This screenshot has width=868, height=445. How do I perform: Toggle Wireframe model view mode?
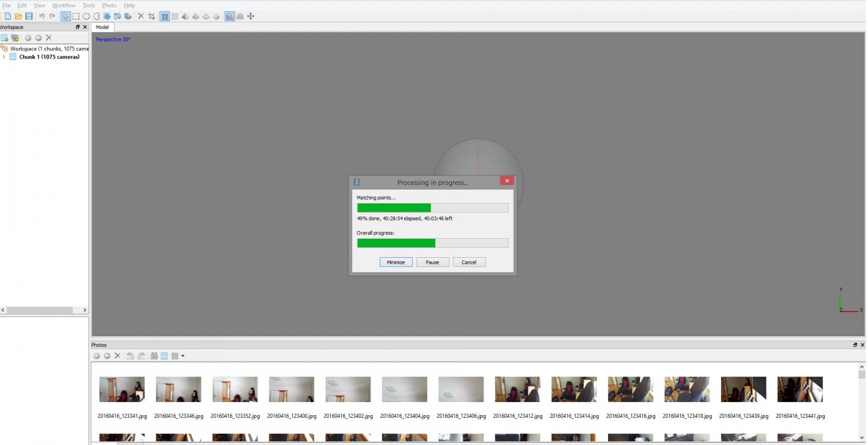(x=206, y=16)
